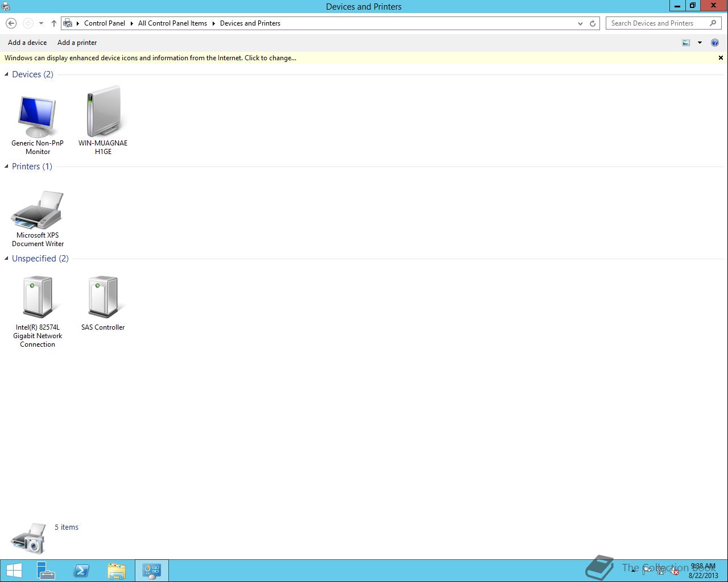Image resolution: width=728 pixels, height=582 pixels.
Task: Click the Control Panel breadcrumb
Action: [x=105, y=23]
